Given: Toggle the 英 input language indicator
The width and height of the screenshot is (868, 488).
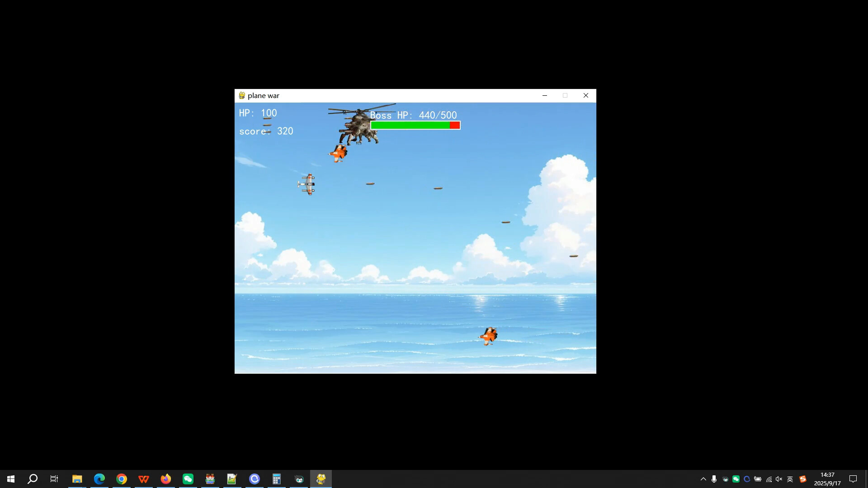Looking at the screenshot, I should point(790,479).
